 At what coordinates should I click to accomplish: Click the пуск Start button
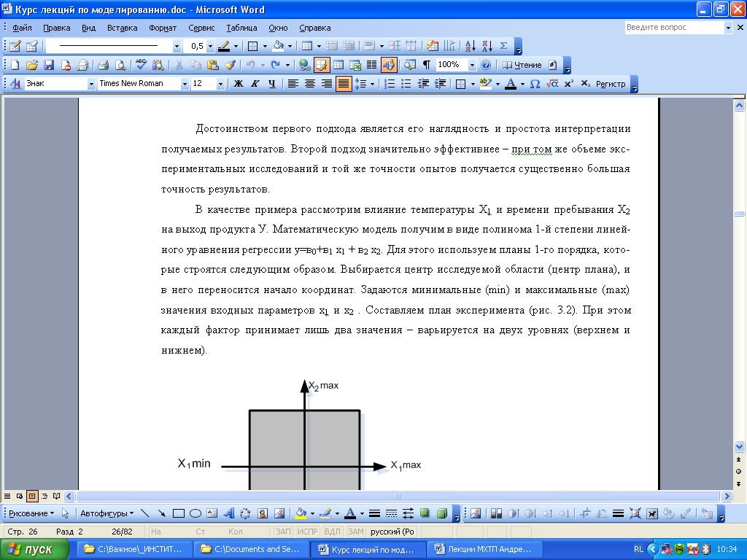[x=35, y=549]
